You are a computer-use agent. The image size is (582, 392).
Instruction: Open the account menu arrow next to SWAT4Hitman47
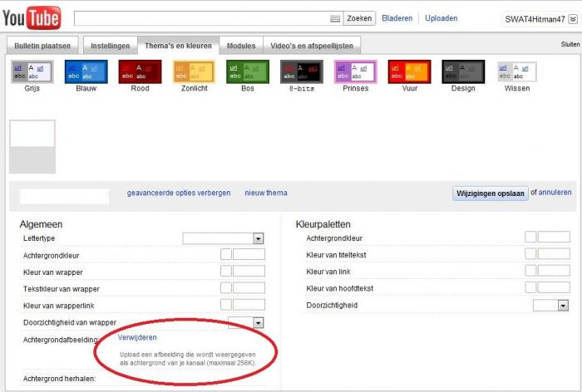(573, 19)
